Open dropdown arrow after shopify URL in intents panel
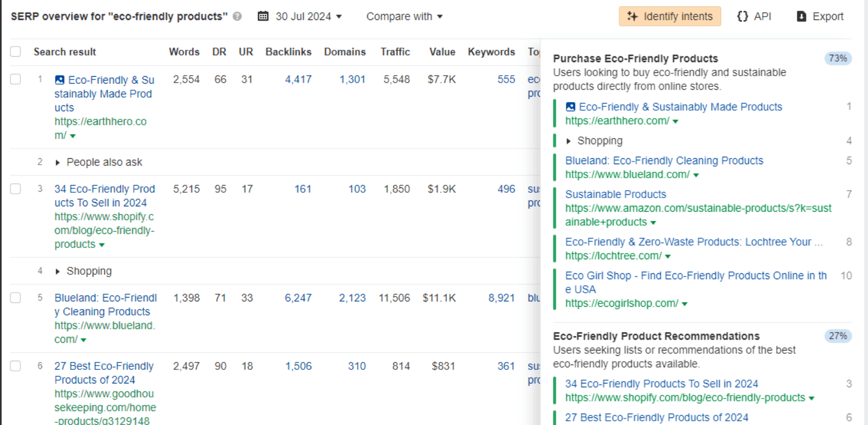868x425 pixels. pyautogui.click(x=811, y=399)
